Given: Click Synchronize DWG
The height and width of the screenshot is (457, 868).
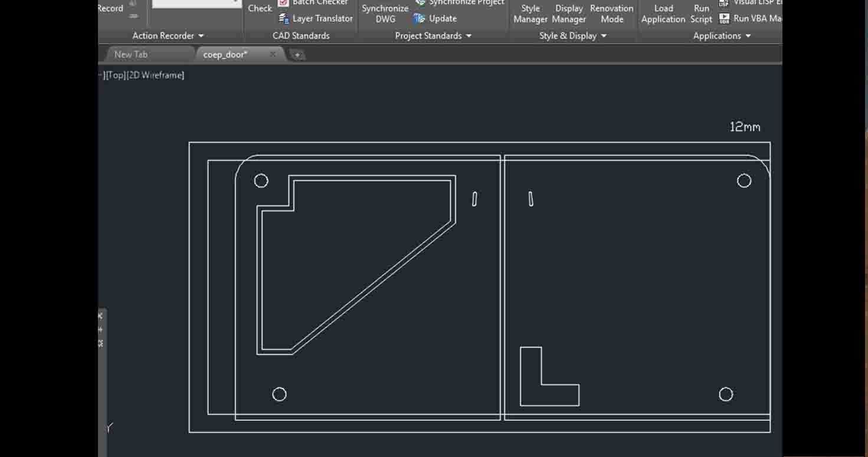Looking at the screenshot, I should coord(385,13).
